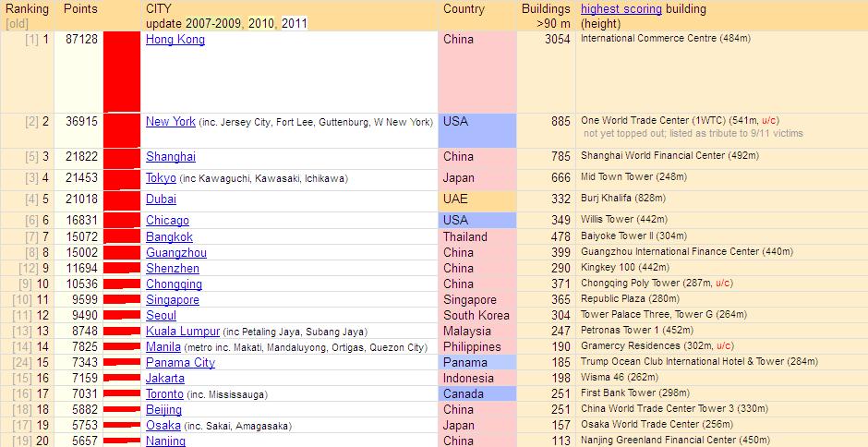
Task: Click the First Bank Tower (298m) entry
Action: pyautogui.click(x=635, y=393)
